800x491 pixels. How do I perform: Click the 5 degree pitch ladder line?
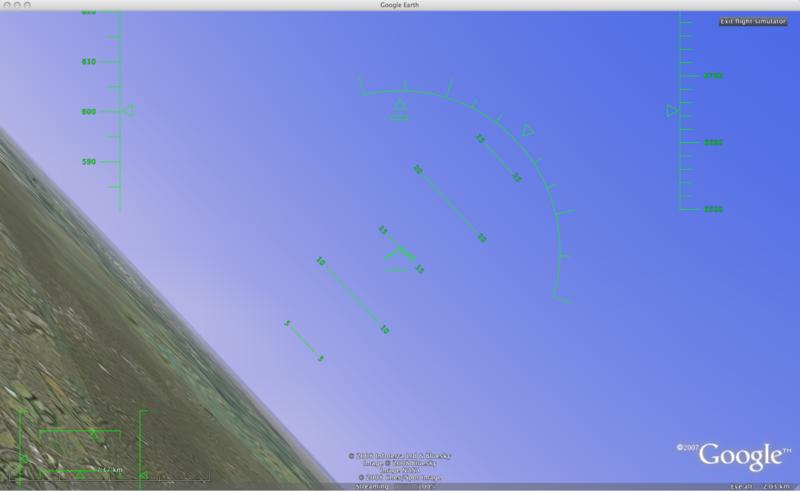(x=303, y=340)
